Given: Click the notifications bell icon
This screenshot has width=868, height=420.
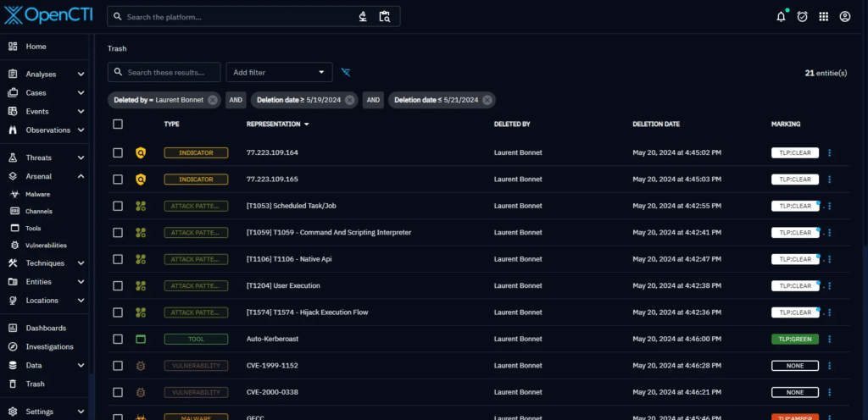Looking at the screenshot, I should coord(781,16).
